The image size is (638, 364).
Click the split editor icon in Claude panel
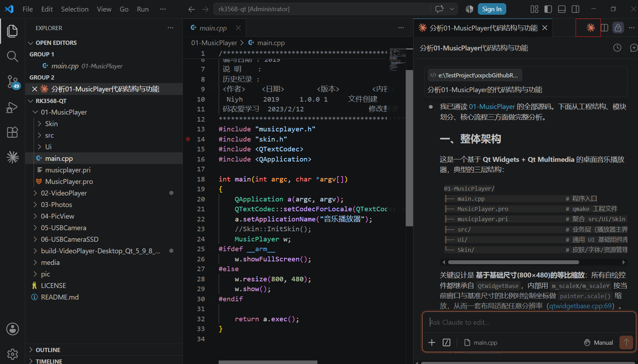coord(604,28)
